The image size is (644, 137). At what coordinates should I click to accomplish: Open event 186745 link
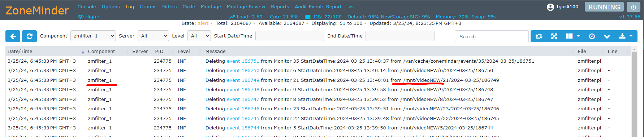[243, 118]
